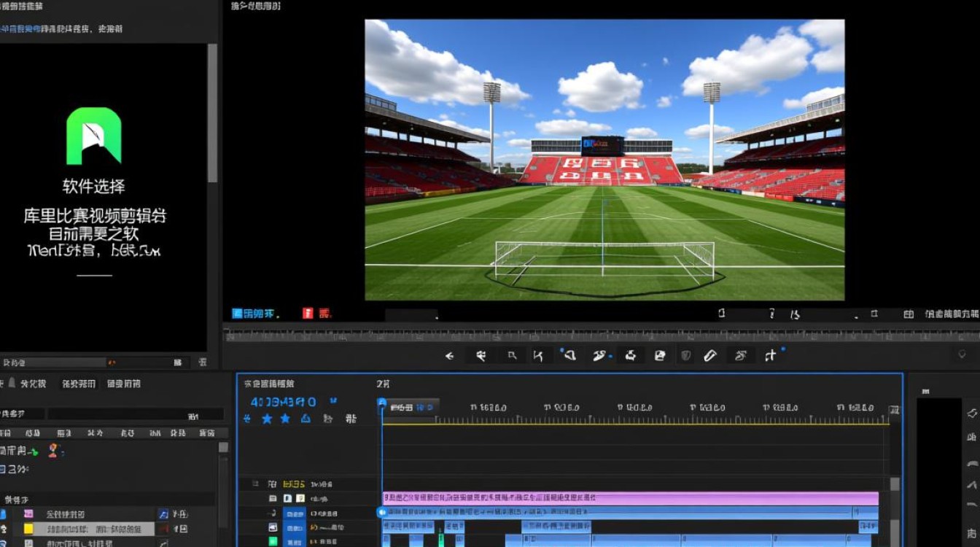This screenshot has width=980, height=547.
Task: Click the left-pointing arrow in the transport bar
Action: 449,356
